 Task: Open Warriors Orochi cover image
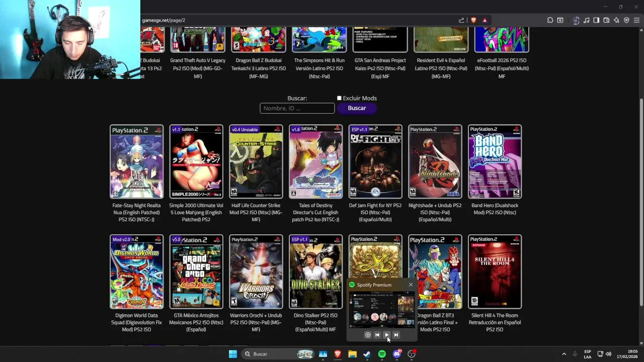[x=256, y=271]
